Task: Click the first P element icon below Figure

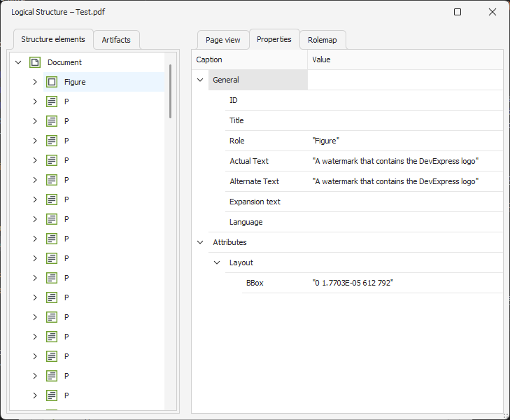Action: (52, 101)
